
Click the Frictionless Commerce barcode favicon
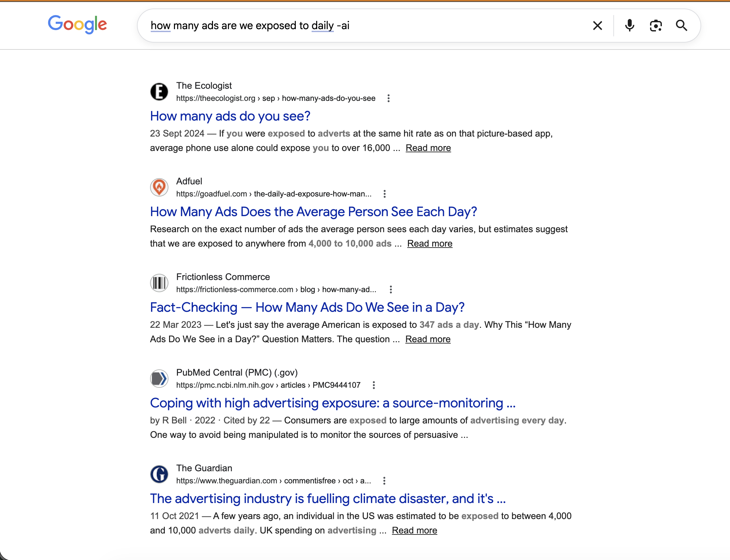[x=159, y=283]
